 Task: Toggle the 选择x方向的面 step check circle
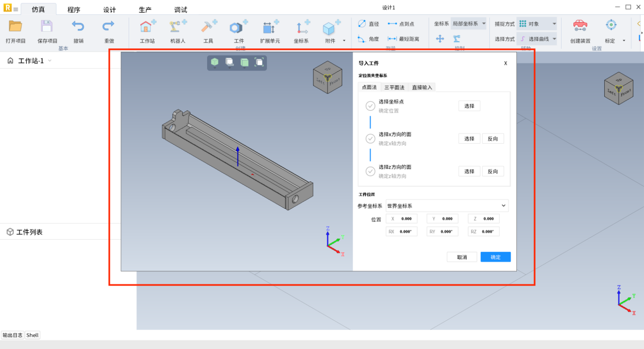point(370,139)
